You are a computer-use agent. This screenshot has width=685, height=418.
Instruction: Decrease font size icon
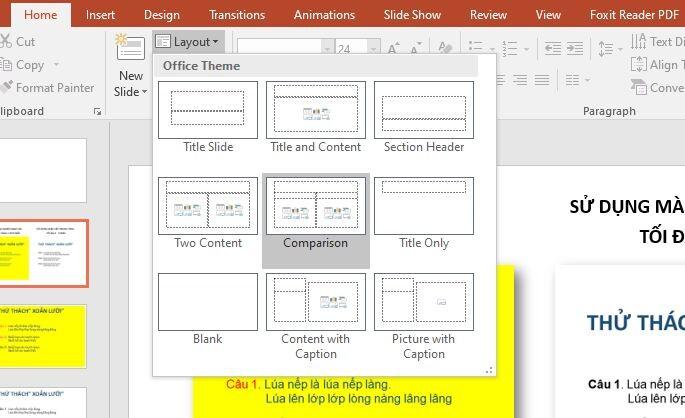tap(415, 48)
